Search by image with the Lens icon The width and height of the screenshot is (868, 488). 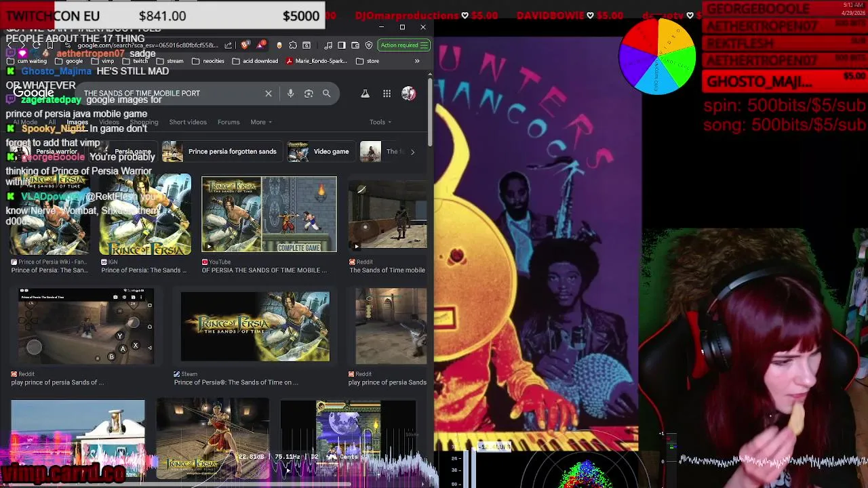click(x=309, y=94)
